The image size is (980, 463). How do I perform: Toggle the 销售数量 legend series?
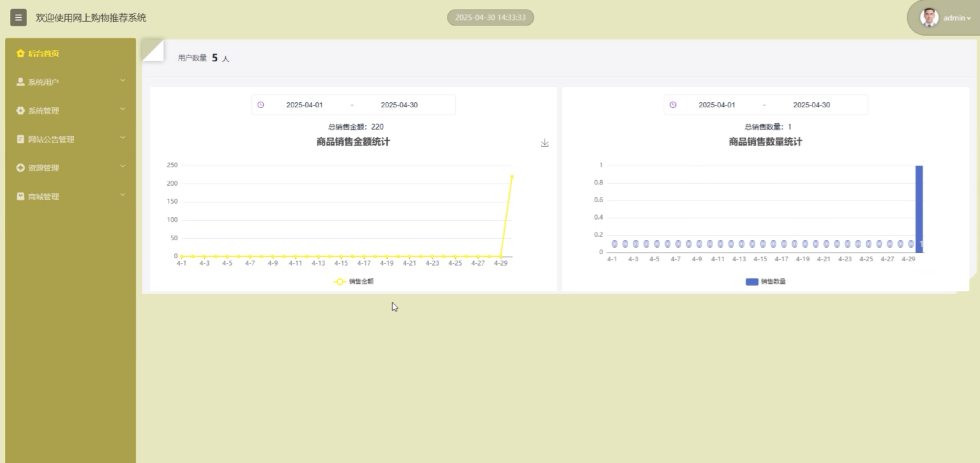(765, 282)
